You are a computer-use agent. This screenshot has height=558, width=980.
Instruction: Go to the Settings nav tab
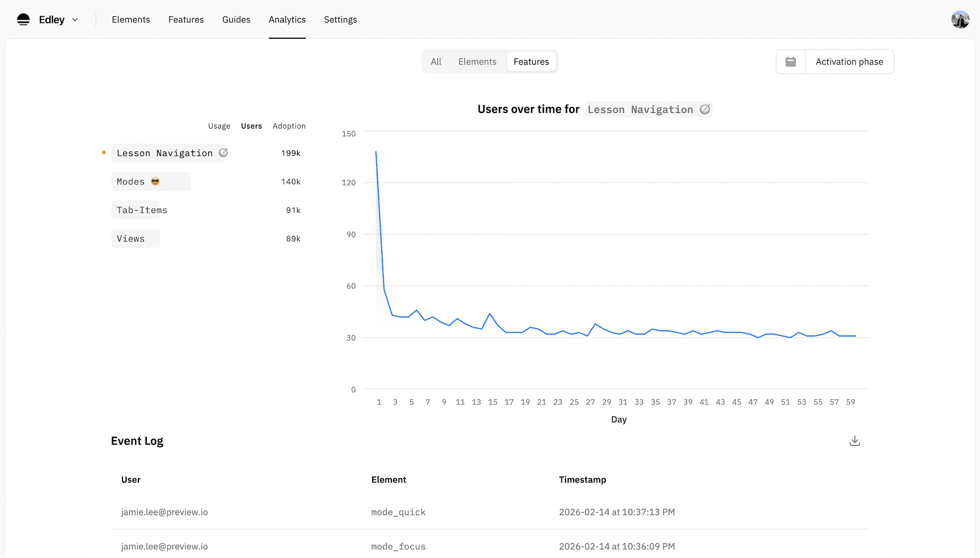pos(340,19)
